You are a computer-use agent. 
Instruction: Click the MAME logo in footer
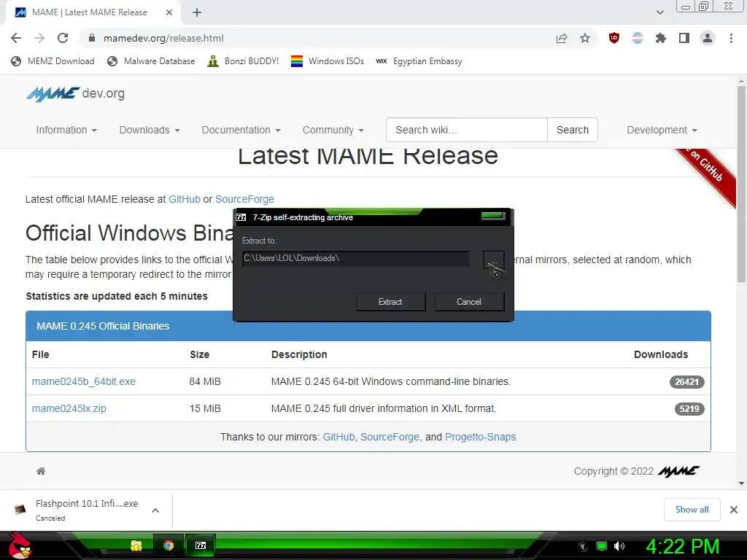coord(679,471)
